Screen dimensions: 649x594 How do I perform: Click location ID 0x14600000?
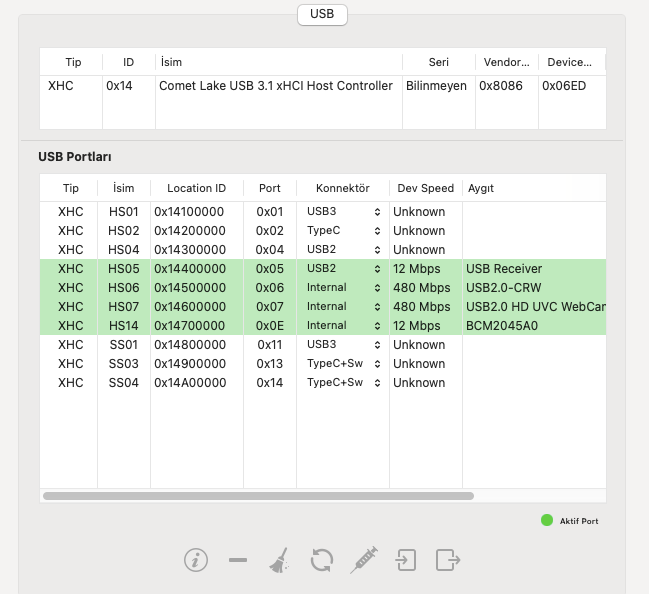pyautogui.click(x=190, y=307)
